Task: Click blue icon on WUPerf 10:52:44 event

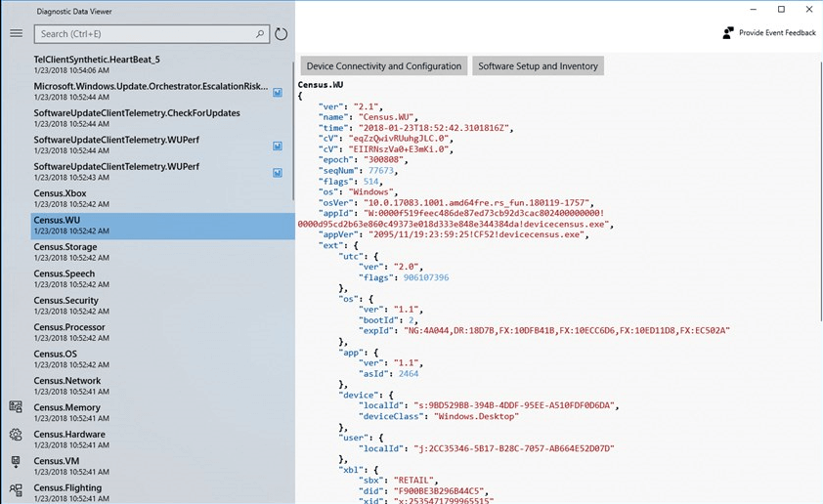Action: click(278, 147)
